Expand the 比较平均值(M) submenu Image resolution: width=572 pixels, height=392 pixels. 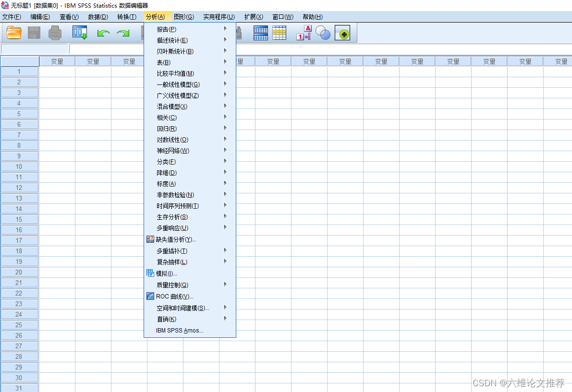tap(190, 73)
